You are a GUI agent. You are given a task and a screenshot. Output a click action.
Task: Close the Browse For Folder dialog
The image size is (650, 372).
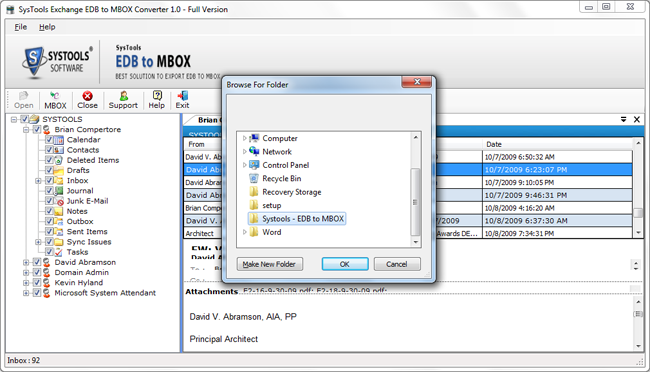coord(417,82)
